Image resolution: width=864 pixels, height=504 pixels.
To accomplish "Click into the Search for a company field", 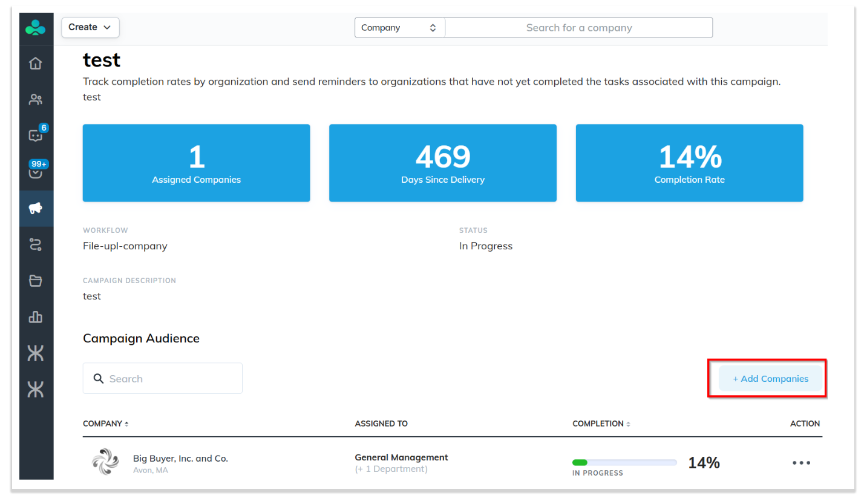I will click(578, 28).
